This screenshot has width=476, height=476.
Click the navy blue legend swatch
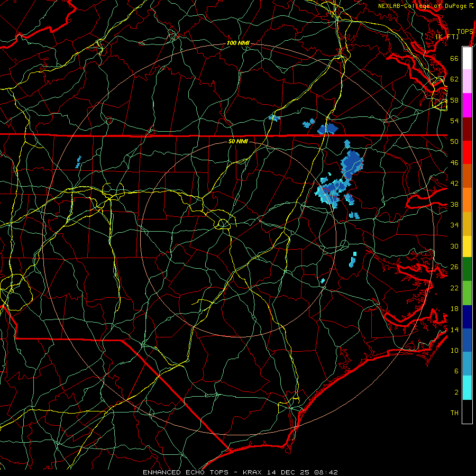[x=467, y=317]
